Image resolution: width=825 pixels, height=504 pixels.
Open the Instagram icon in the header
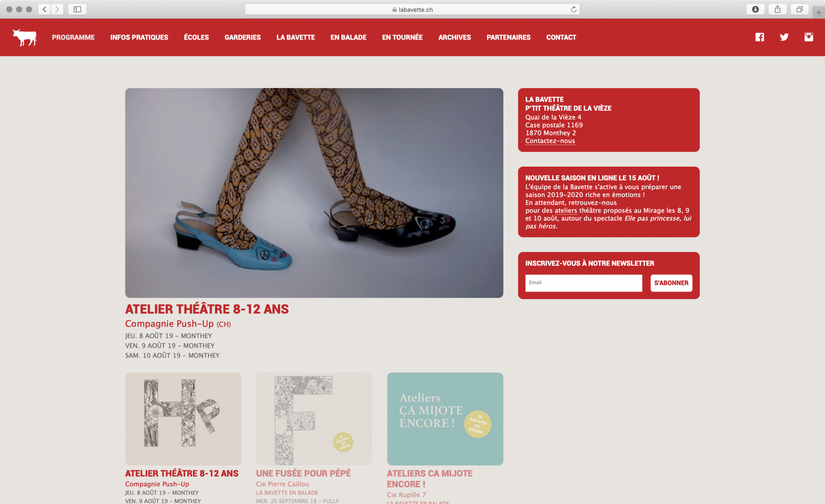pyautogui.click(x=808, y=37)
